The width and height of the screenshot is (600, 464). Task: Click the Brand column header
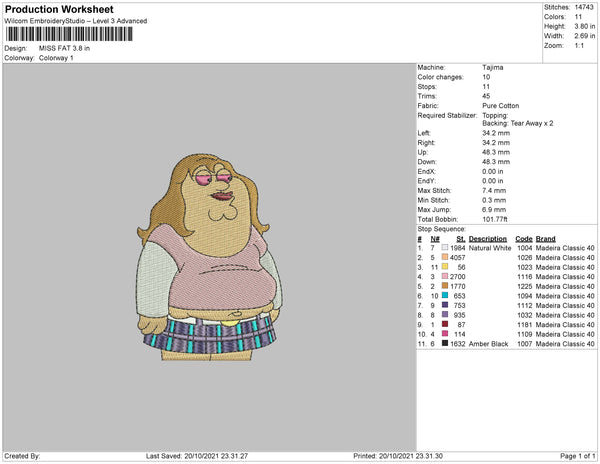pyautogui.click(x=545, y=239)
